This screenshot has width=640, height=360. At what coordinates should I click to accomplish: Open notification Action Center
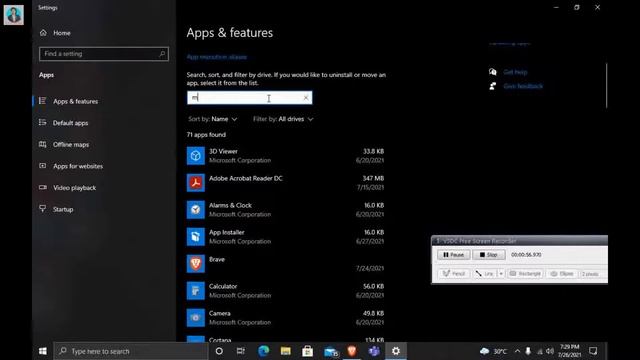pyautogui.click(x=593, y=351)
